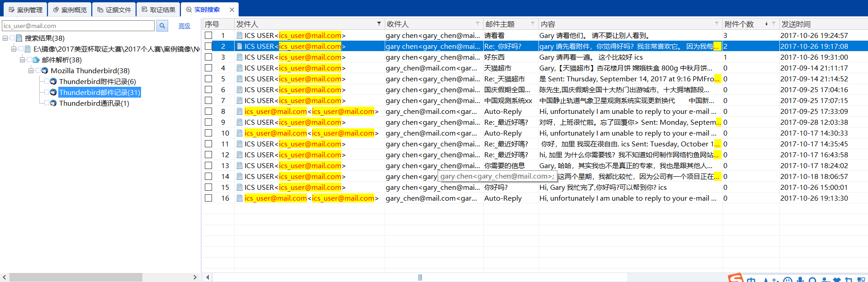Collapse the 邮件解析(38) tree node
This screenshot has width=868, height=282.
coord(22,60)
